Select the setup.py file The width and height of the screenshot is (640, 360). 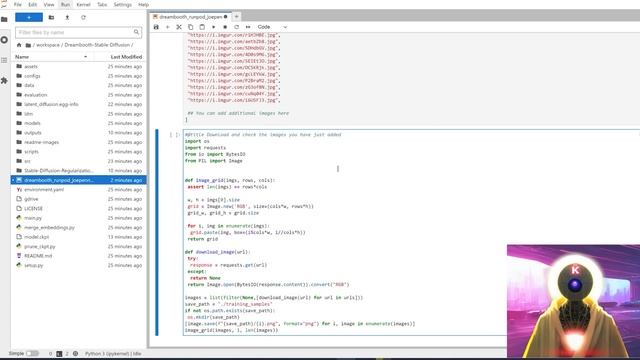click(78, 265)
